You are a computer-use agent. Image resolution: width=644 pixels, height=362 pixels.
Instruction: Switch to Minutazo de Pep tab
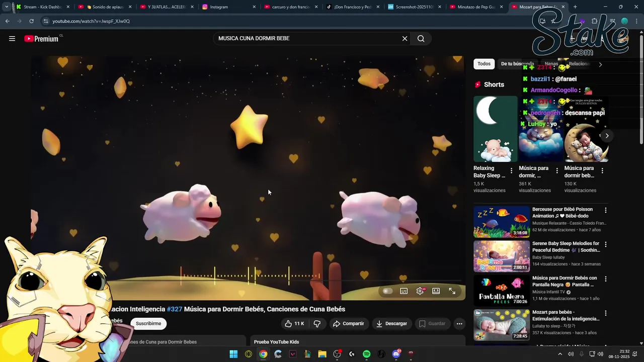tap(476, 7)
